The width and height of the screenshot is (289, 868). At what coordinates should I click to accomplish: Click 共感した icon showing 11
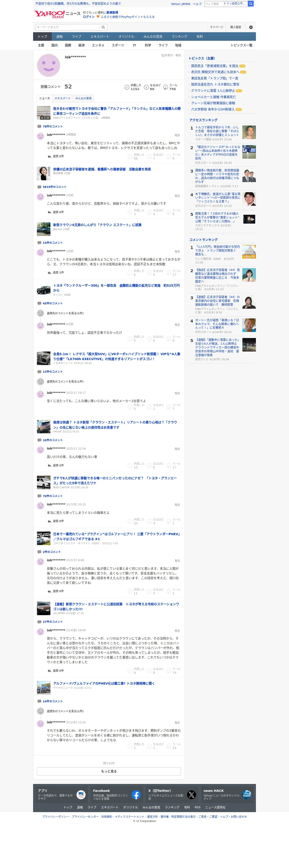pos(130,591)
